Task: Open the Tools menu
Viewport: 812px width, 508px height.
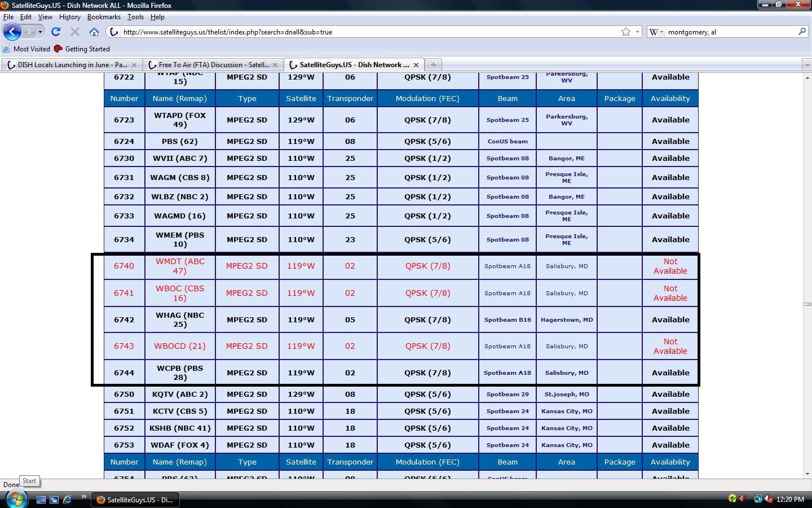Action: 135,17
